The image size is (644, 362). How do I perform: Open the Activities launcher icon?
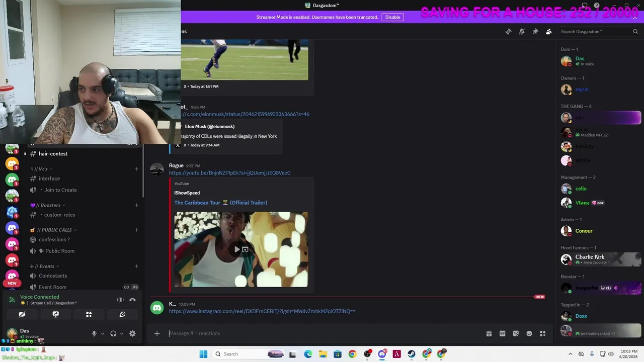(x=89, y=314)
